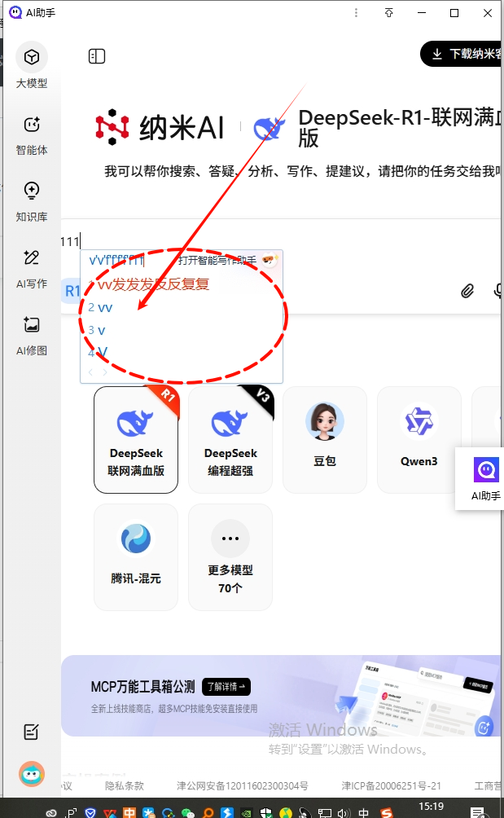Click the AI助手 logo in the title bar

click(15, 12)
